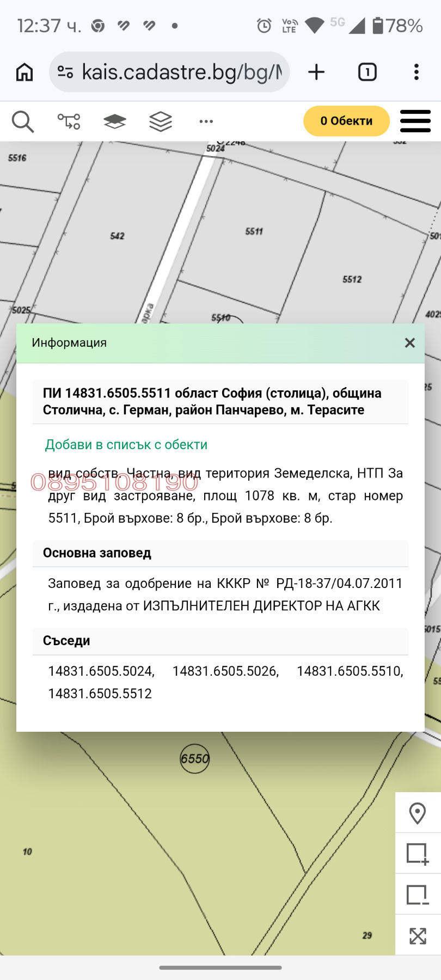The image size is (441, 980).
Task: Click the yellow '0 Обекти' button
Action: [x=346, y=121]
